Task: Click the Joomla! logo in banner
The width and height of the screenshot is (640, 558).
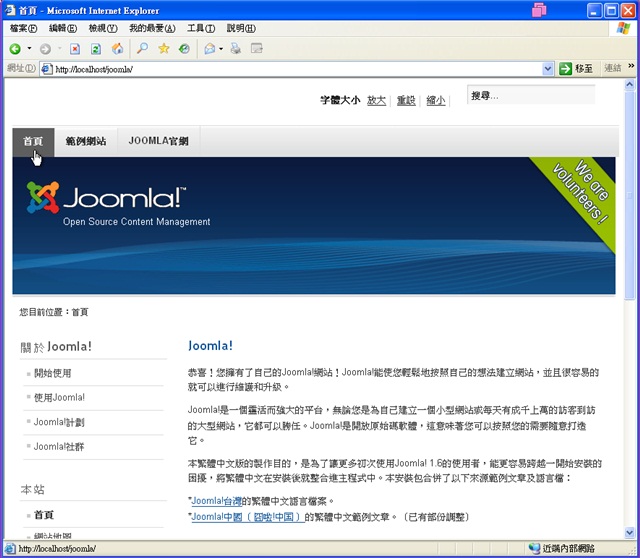Action: [106, 198]
